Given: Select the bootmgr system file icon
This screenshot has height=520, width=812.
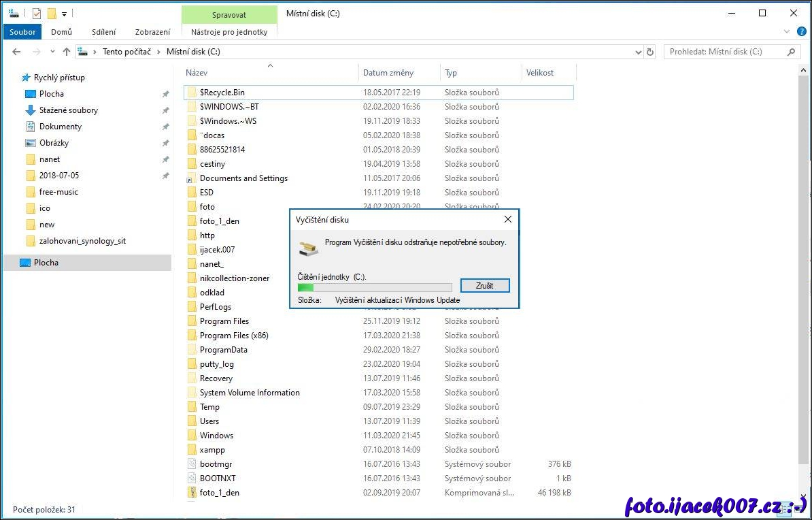Looking at the screenshot, I should point(192,464).
